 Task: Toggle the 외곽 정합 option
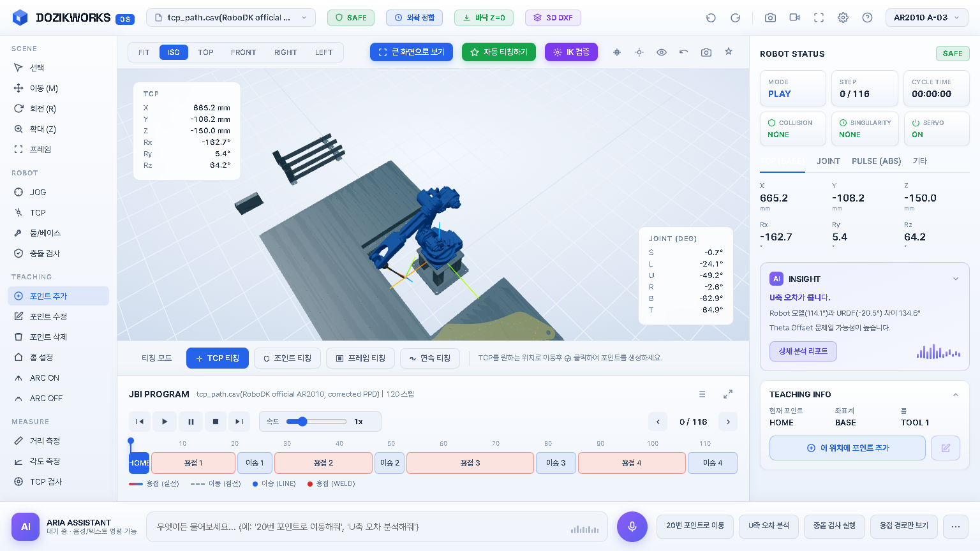click(414, 18)
